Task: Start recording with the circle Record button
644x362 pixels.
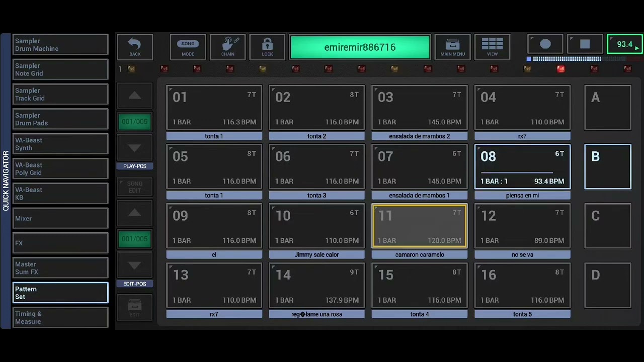Action: [x=545, y=44]
